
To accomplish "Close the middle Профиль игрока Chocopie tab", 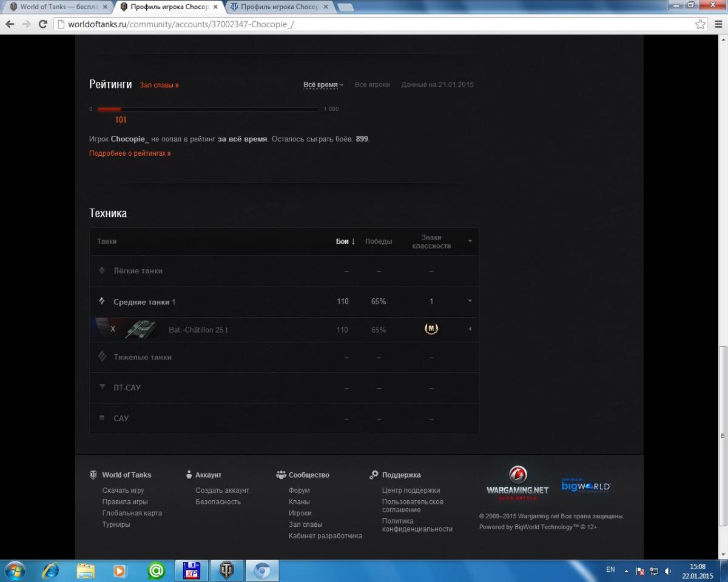I will click(x=215, y=7).
